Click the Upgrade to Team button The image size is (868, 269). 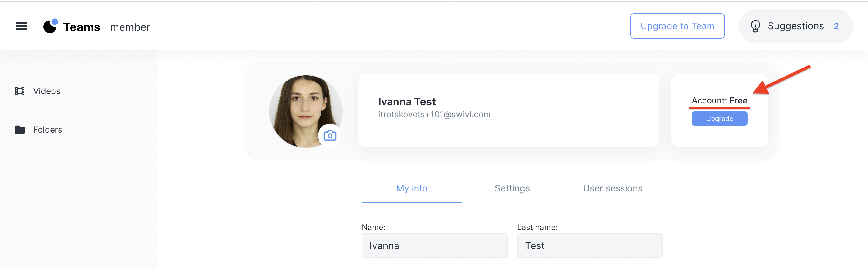point(677,26)
